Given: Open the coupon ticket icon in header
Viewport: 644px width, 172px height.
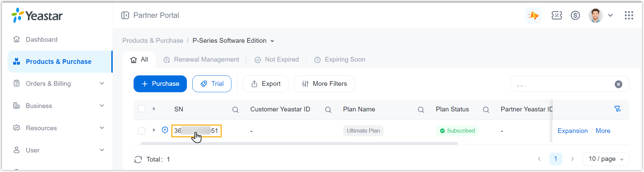Looking at the screenshot, I should 556,15.
